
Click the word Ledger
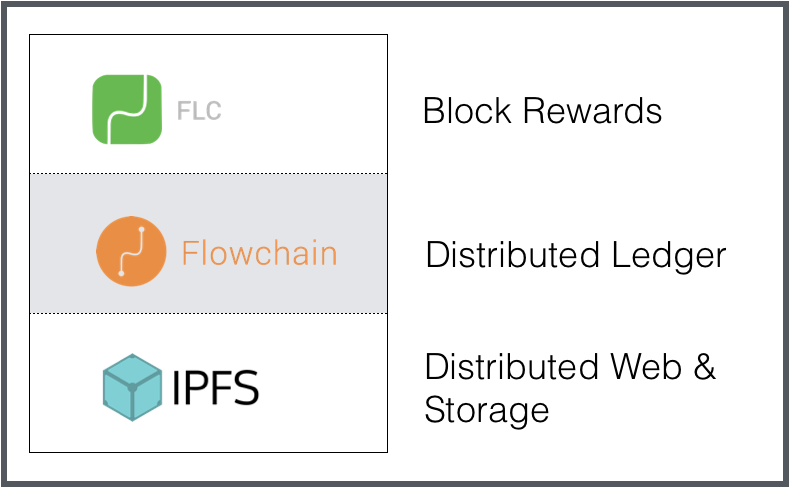(665, 255)
